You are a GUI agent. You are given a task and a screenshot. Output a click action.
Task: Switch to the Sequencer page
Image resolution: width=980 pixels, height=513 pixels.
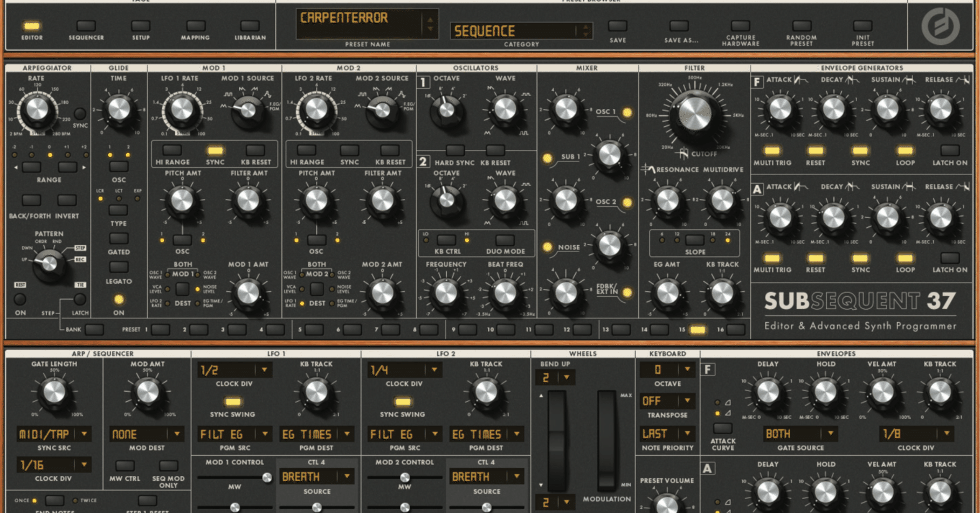(x=86, y=26)
